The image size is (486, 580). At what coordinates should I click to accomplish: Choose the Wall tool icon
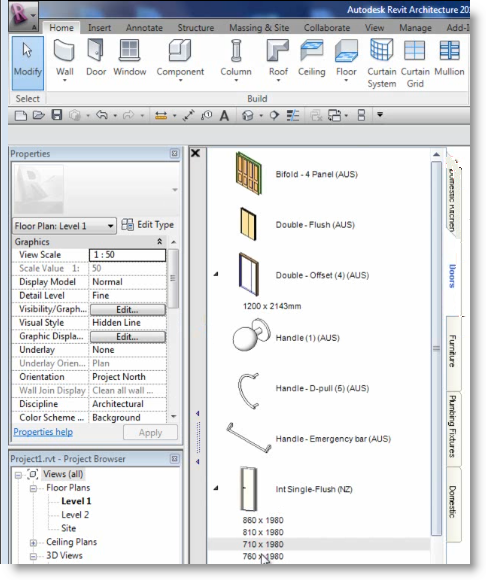click(64, 51)
